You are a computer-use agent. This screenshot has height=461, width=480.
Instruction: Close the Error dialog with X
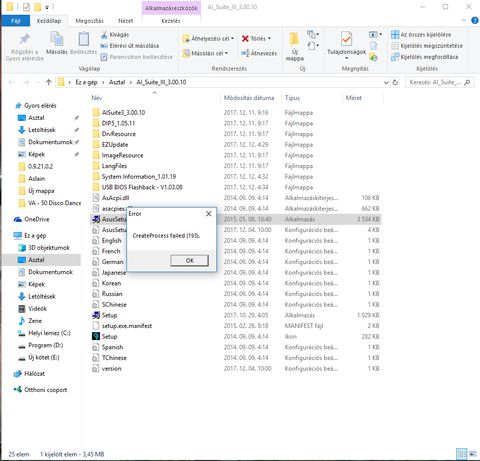(x=209, y=214)
